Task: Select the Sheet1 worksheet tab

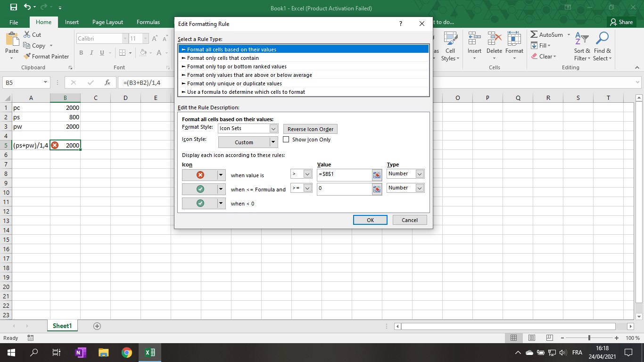Action: click(x=62, y=326)
